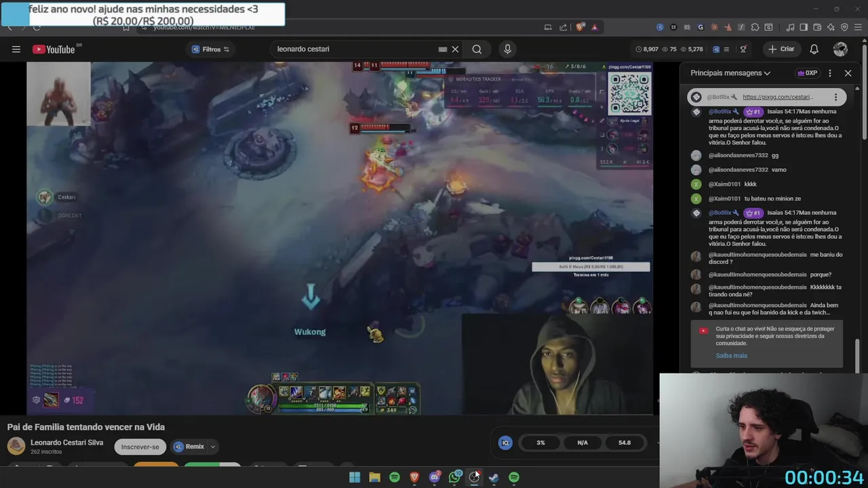
Task: Click the Brave Rewards triangle icon
Action: (x=595, y=27)
